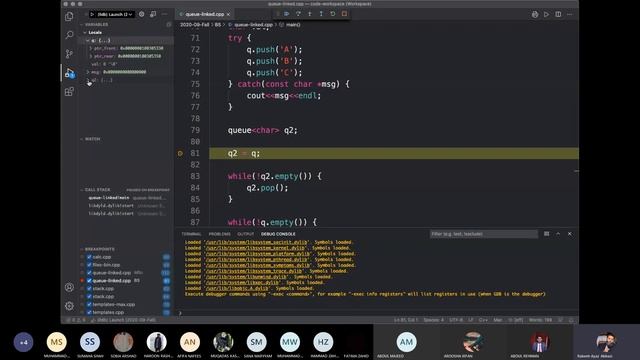Toggle the templates-max.cpp breakpoint checkbox

coord(89,304)
